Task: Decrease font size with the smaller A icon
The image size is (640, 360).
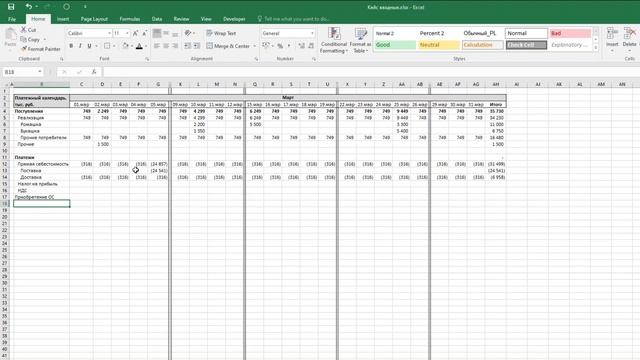Action: (x=144, y=33)
